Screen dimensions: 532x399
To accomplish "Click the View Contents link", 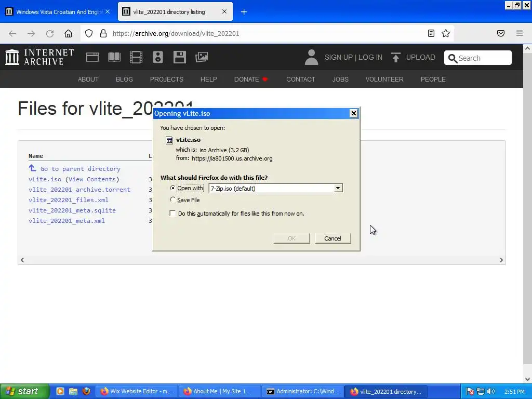I will click(x=92, y=179).
